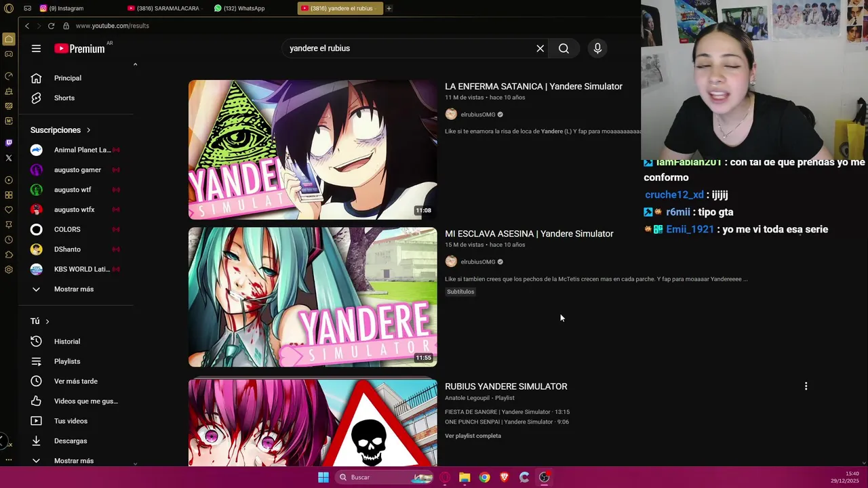Click the browser address bar URL

pyautogui.click(x=113, y=26)
